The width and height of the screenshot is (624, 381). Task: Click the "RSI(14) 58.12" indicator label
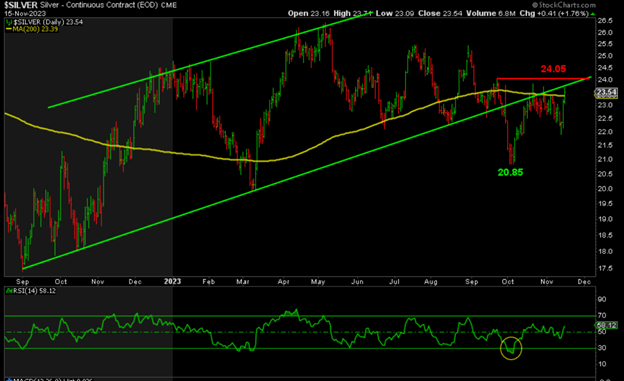(34, 291)
